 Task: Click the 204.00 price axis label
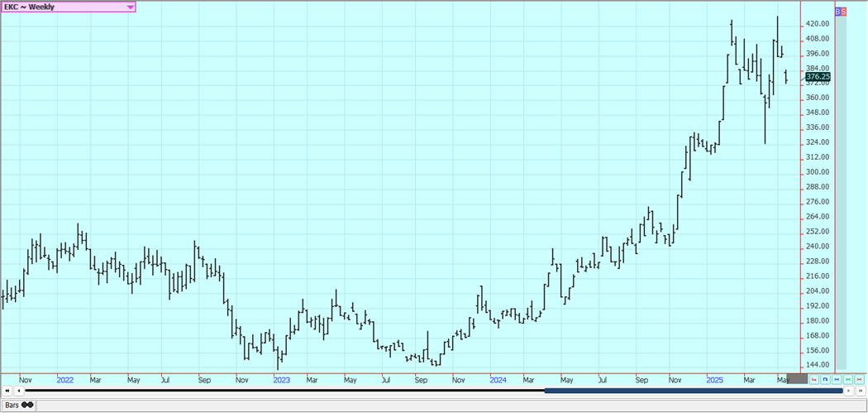pyautogui.click(x=817, y=291)
